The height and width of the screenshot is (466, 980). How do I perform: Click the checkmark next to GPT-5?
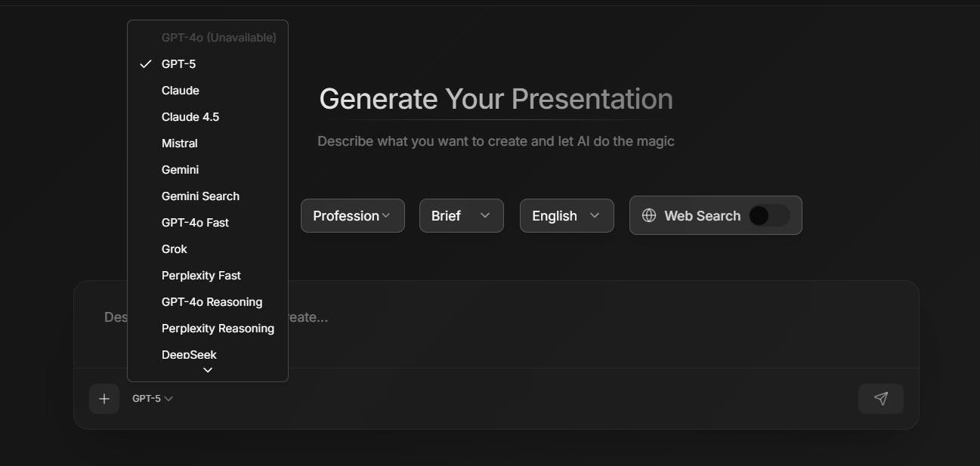point(146,64)
